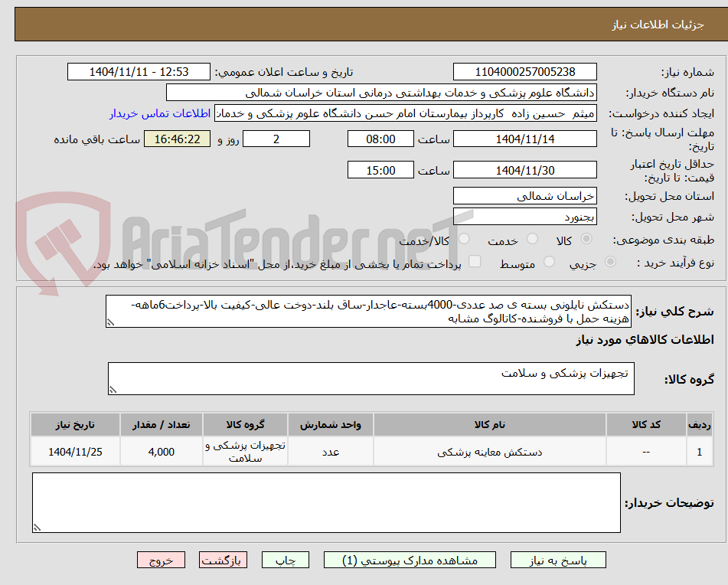This screenshot has width=728, height=585.
Task: Click the اطلاعات کالاهای مورد نیاز heading
Action: [x=645, y=340]
